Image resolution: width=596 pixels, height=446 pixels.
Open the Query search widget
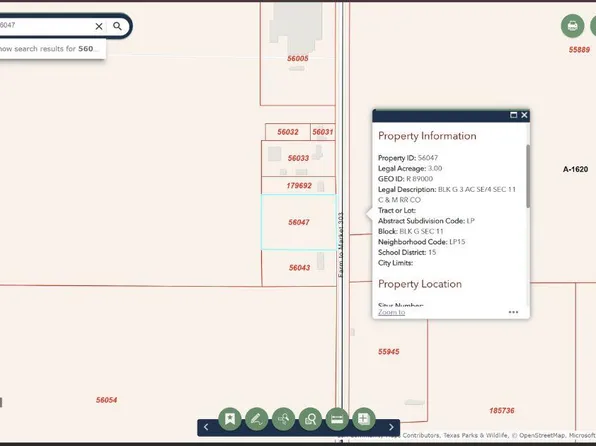click(x=310, y=419)
